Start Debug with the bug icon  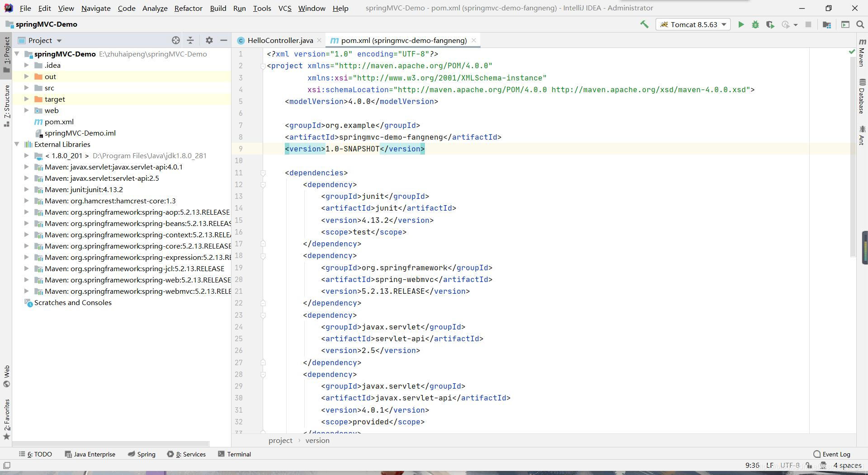755,25
